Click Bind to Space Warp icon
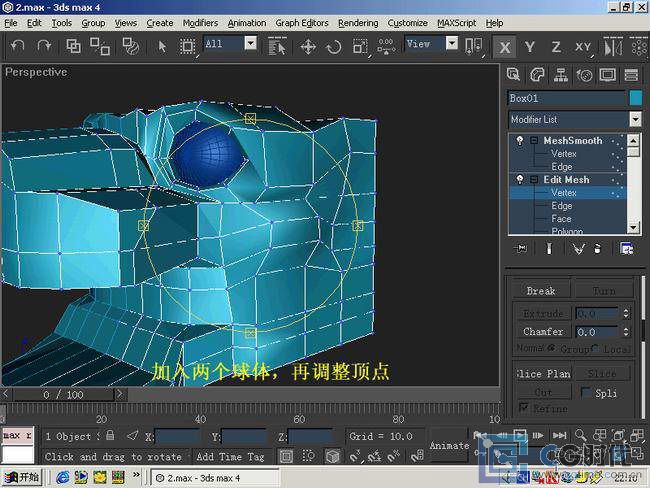Screen dimensions: 650x488 point(131,46)
